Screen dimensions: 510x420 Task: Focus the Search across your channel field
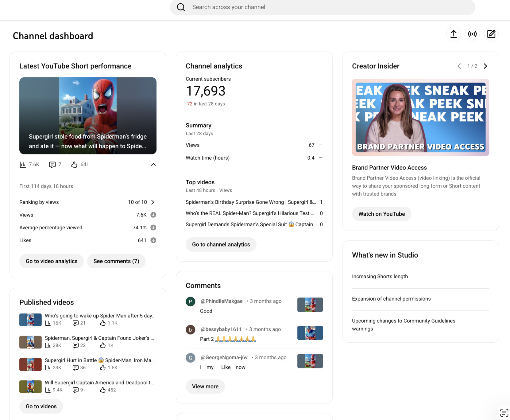click(322, 7)
